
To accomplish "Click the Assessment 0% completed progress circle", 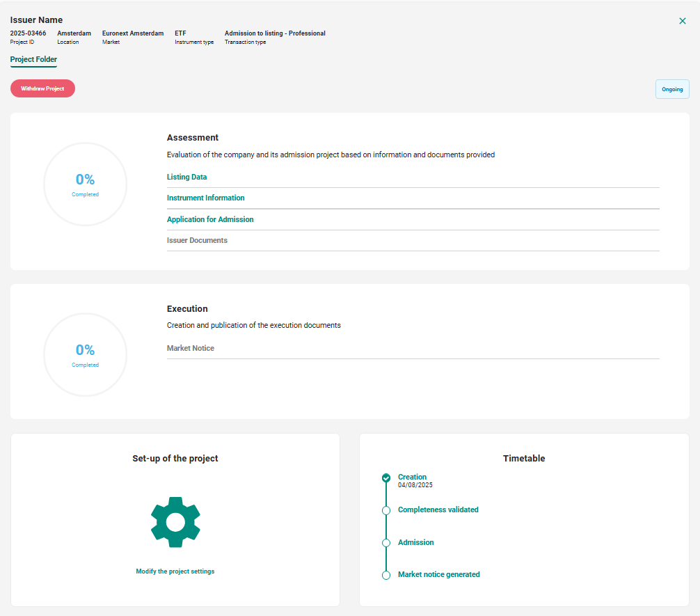I will pos(86,184).
